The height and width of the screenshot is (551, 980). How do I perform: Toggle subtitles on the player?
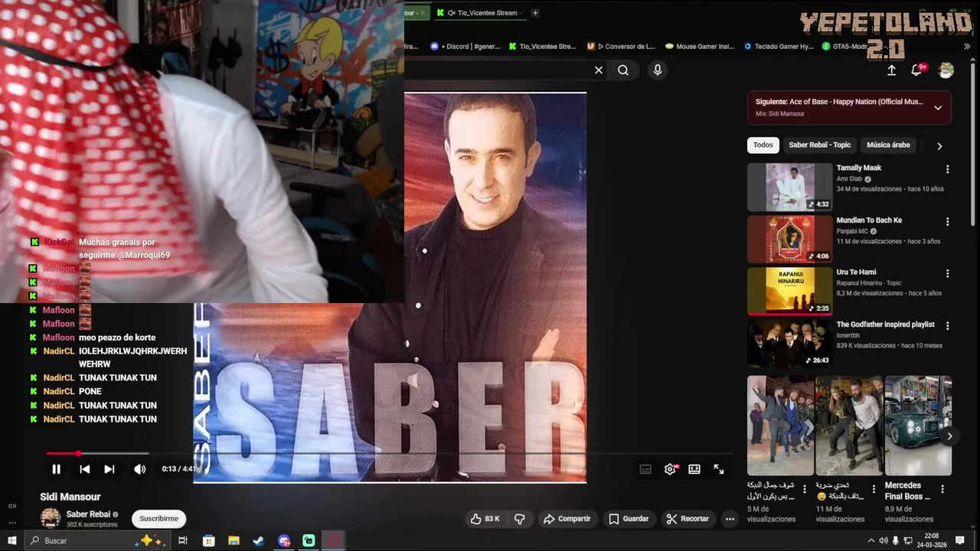(645, 469)
